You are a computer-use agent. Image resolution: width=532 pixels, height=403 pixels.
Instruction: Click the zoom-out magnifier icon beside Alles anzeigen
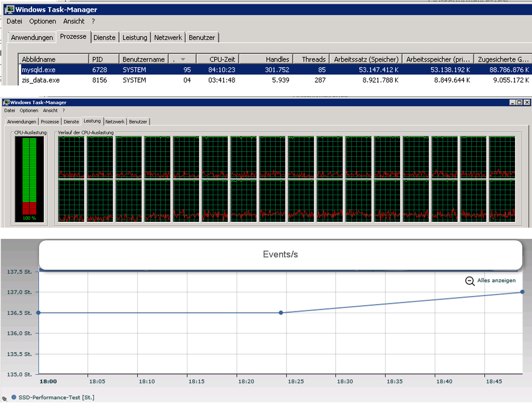click(x=470, y=281)
